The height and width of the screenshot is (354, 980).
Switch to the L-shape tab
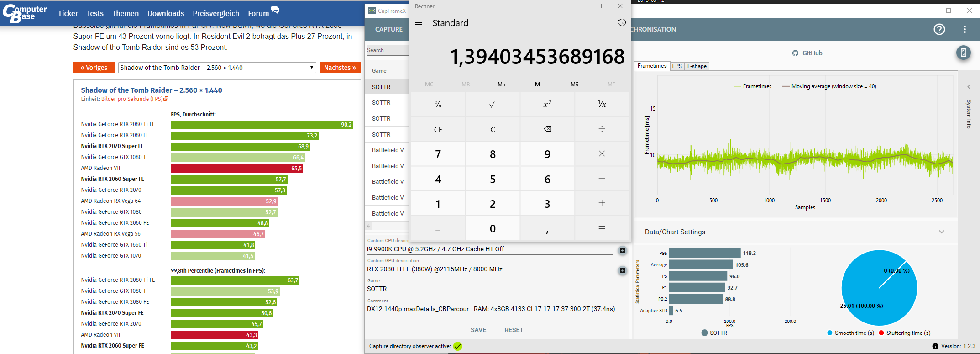pos(697,66)
